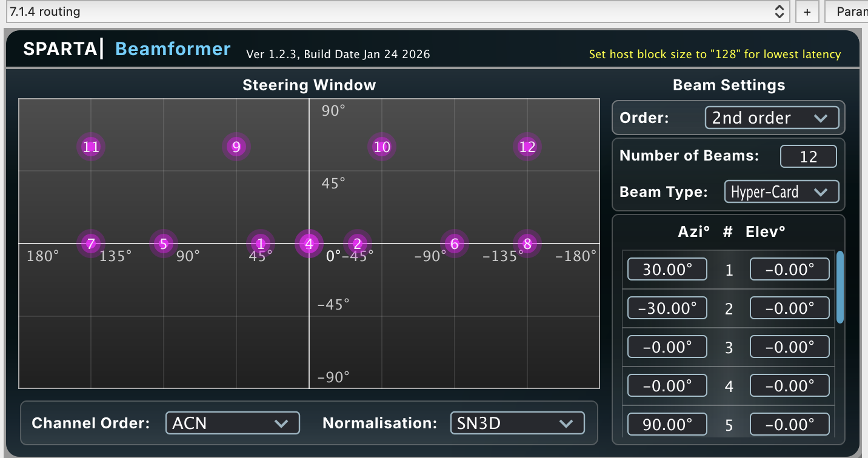The height and width of the screenshot is (458, 868).
Task: Click the elevation field for beam 1
Action: pos(789,269)
